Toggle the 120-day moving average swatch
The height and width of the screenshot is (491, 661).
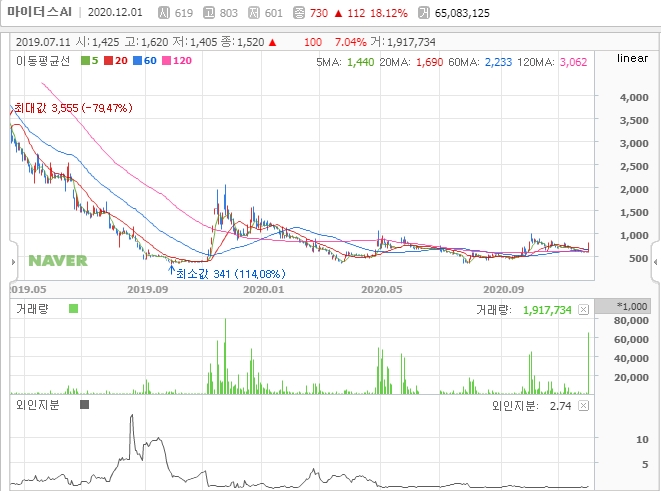click(x=167, y=61)
